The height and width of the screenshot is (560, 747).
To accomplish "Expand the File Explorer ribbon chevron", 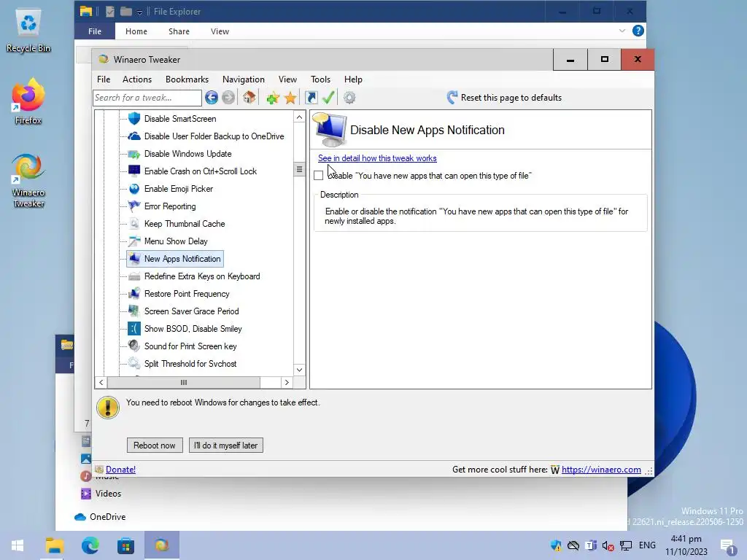I will pos(622,31).
